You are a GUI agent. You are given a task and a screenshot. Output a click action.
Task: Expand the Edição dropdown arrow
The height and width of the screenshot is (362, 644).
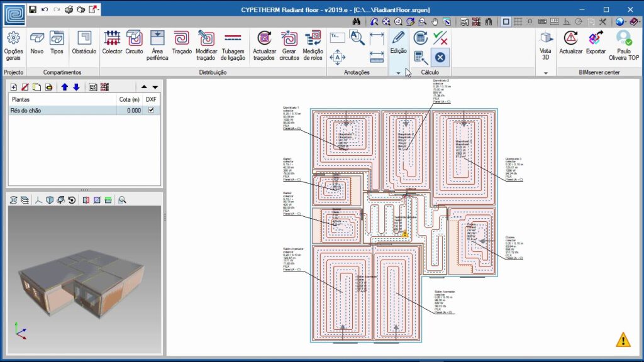tap(398, 73)
